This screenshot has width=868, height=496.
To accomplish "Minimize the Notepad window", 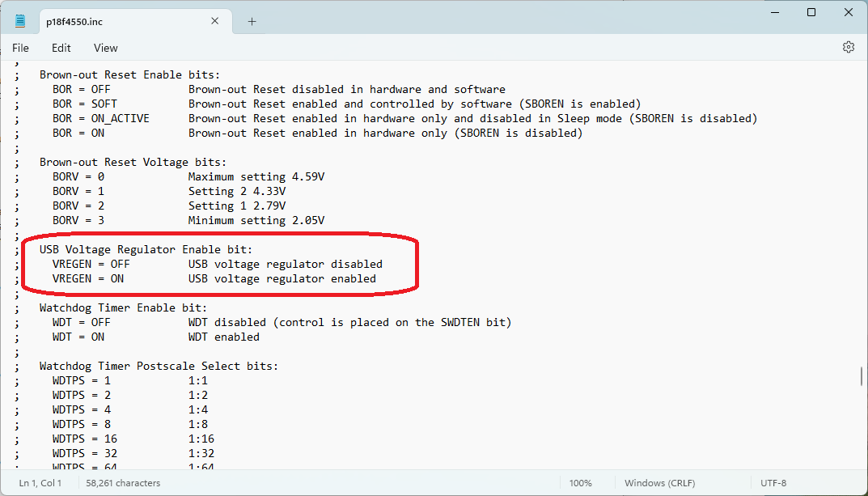I will pyautogui.click(x=774, y=12).
